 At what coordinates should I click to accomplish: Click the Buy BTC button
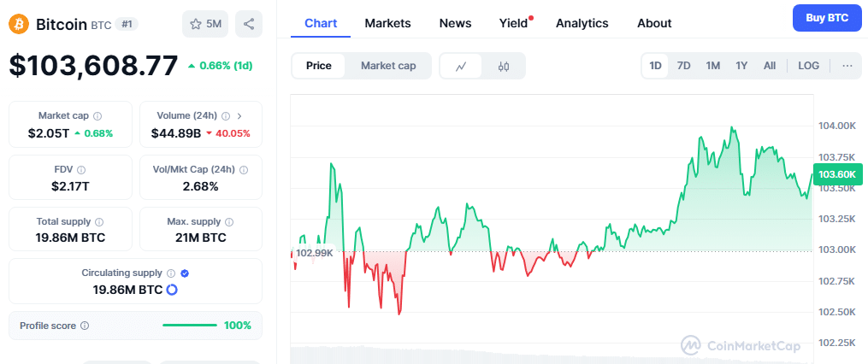tap(827, 18)
